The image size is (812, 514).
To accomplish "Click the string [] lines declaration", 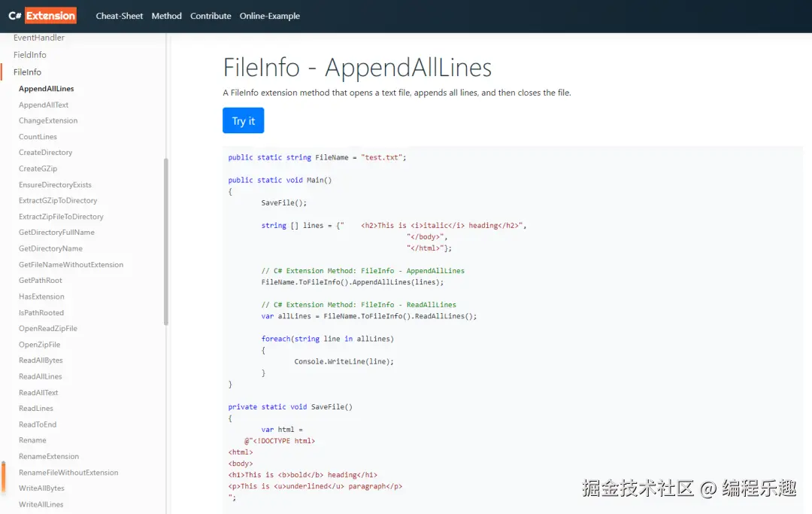I will click(393, 226).
